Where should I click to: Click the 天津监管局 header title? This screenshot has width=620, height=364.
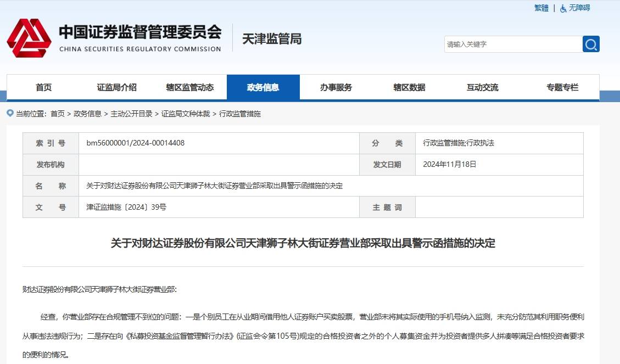pyautogui.click(x=272, y=39)
